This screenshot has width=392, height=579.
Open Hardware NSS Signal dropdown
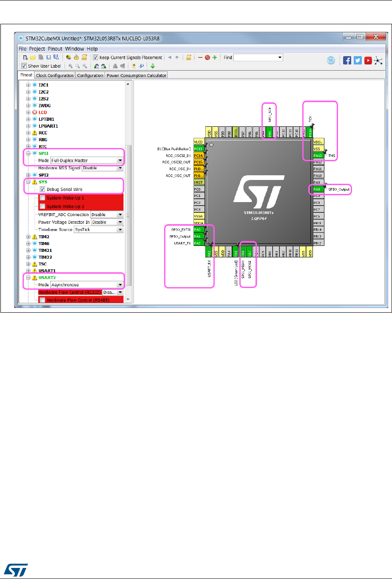[x=102, y=168]
